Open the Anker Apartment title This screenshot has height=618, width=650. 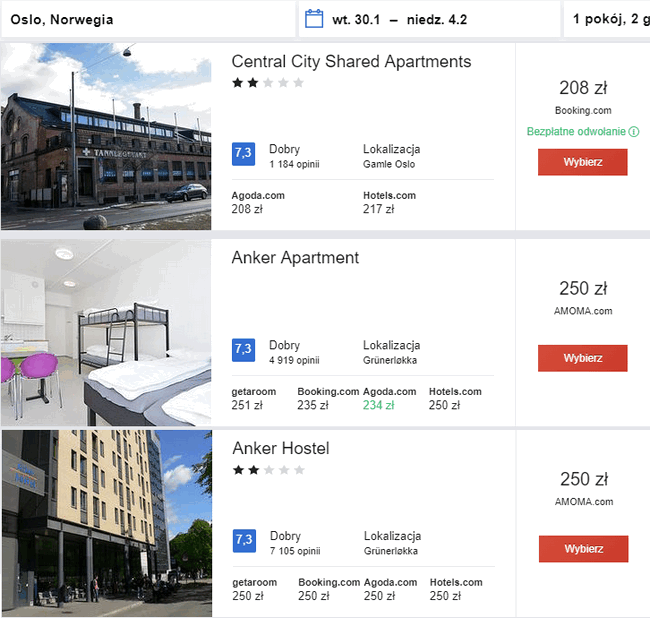coord(295,257)
